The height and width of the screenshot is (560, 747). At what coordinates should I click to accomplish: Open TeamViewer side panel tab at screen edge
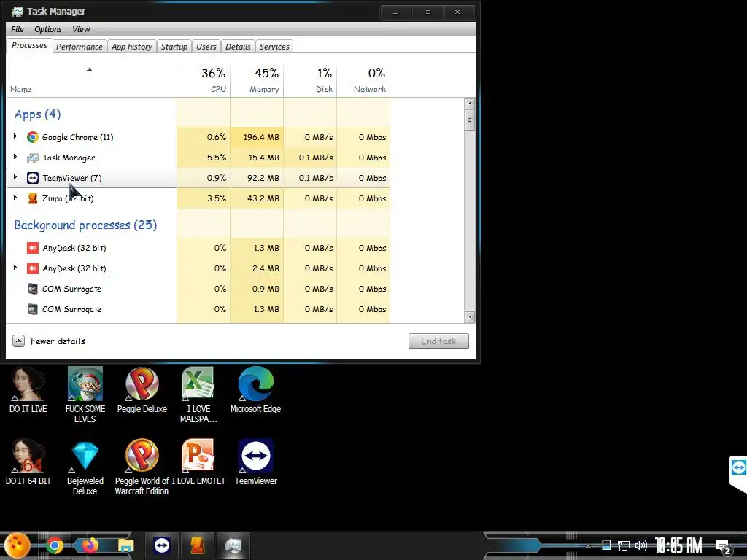(x=738, y=474)
